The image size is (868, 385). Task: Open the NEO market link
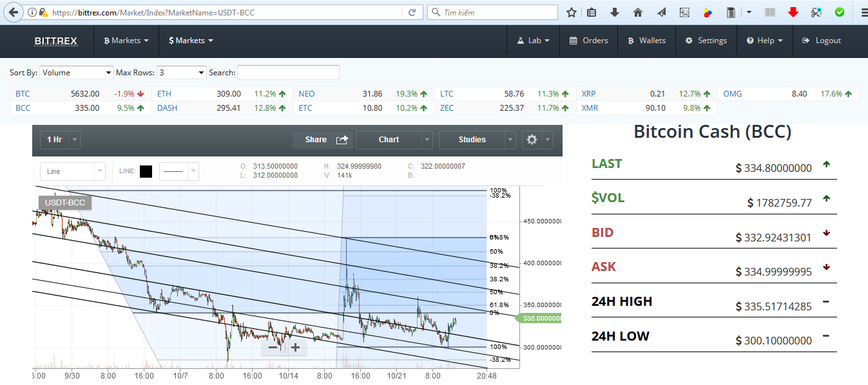307,94
